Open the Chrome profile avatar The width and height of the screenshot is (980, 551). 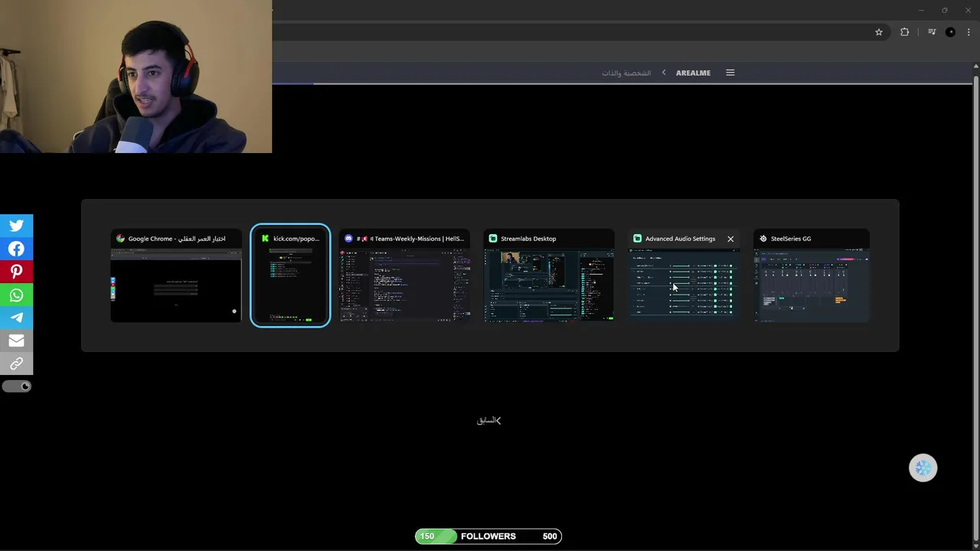tap(951, 32)
